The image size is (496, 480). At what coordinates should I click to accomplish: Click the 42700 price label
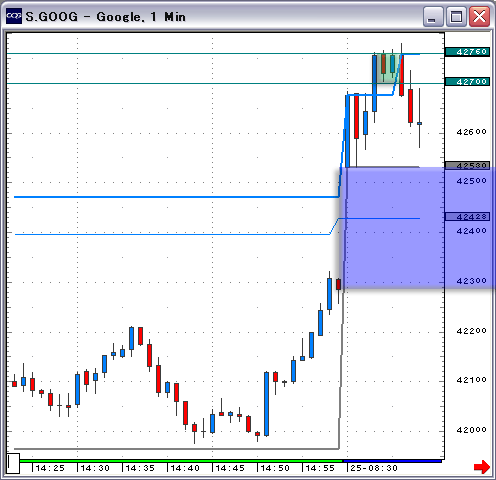(x=467, y=82)
